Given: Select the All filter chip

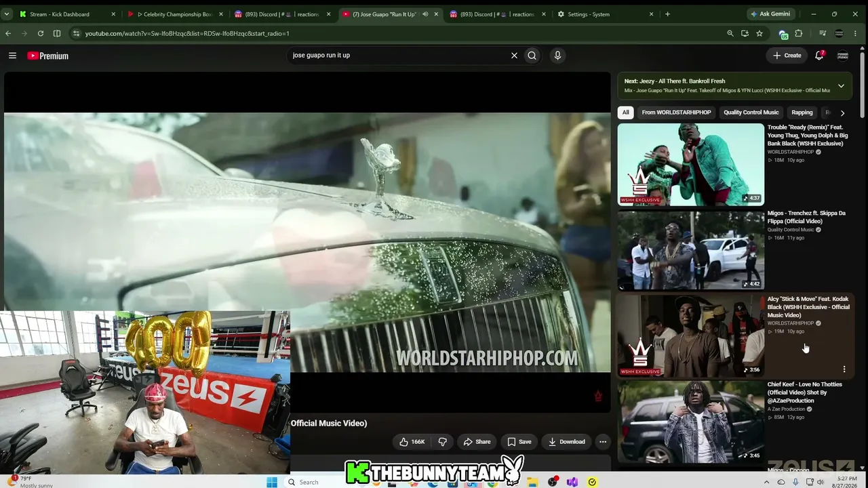Looking at the screenshot, I should coord(625,113).
